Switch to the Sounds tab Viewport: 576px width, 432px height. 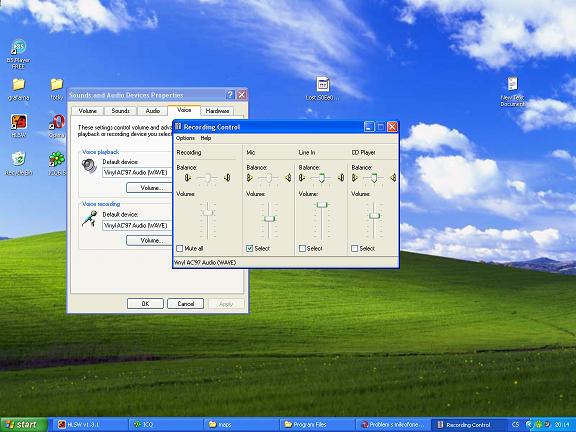coord(120,111)
